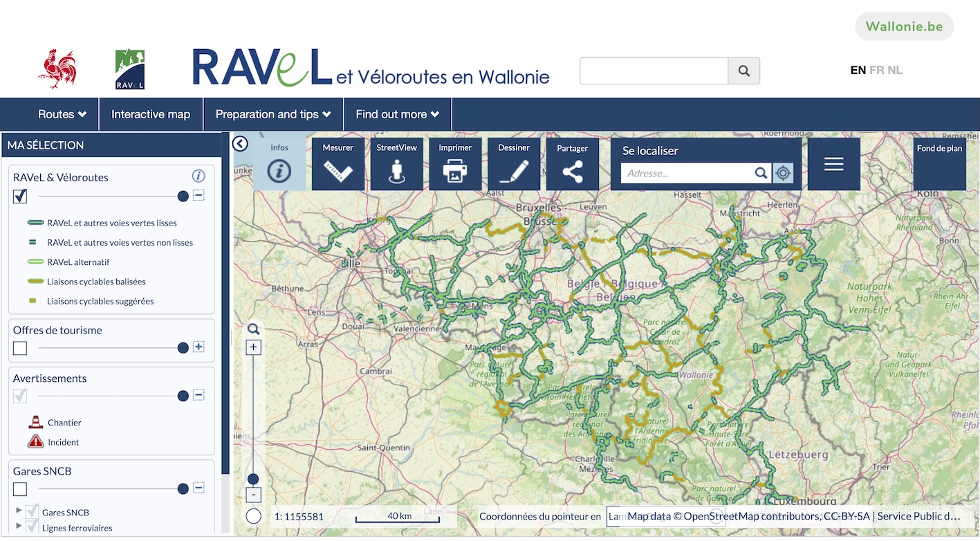Open the Partager share tool

pyautogui.click(x=573, y=164)
